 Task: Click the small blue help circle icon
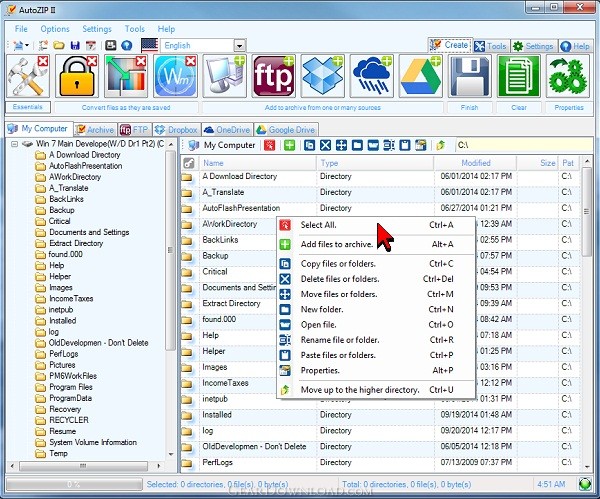pos(127,46)
